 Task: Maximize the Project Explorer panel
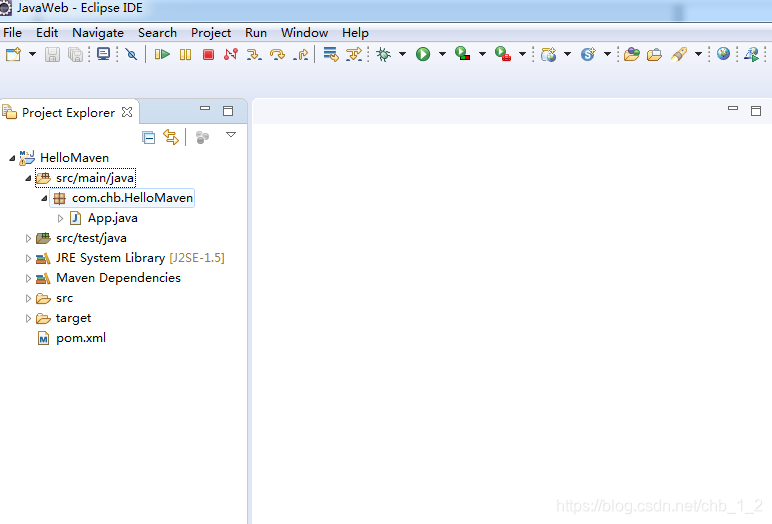point(228,111)
